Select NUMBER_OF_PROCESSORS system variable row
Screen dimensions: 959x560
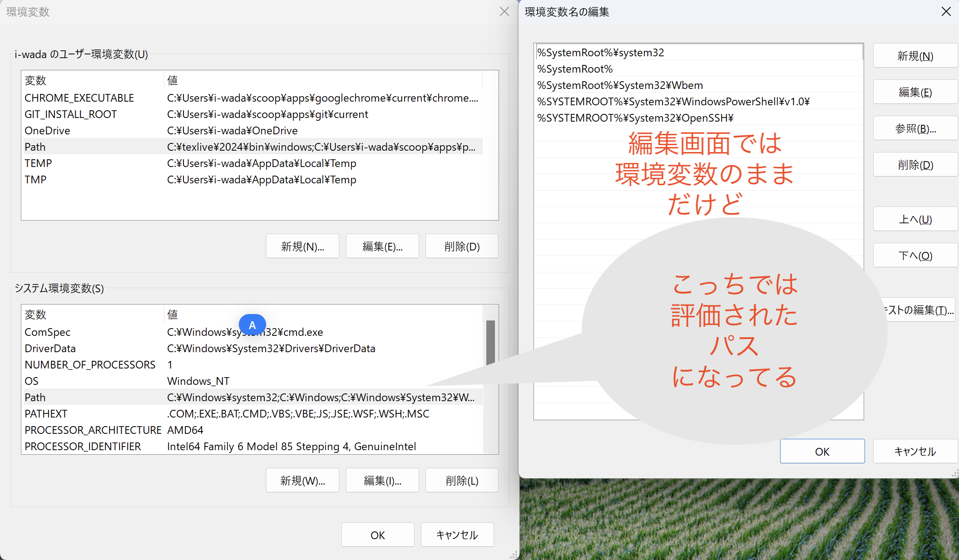tap(253, 364)
